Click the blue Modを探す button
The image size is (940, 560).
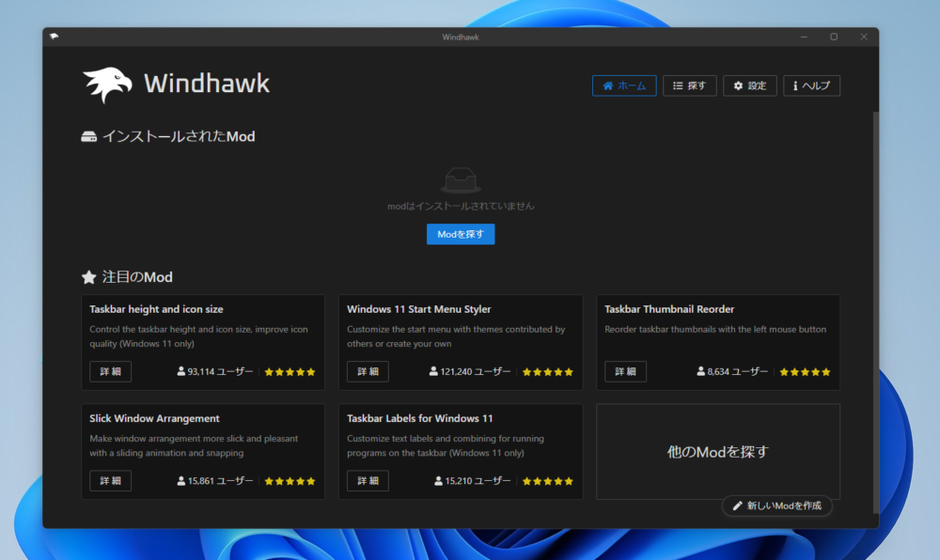point(460,233)
